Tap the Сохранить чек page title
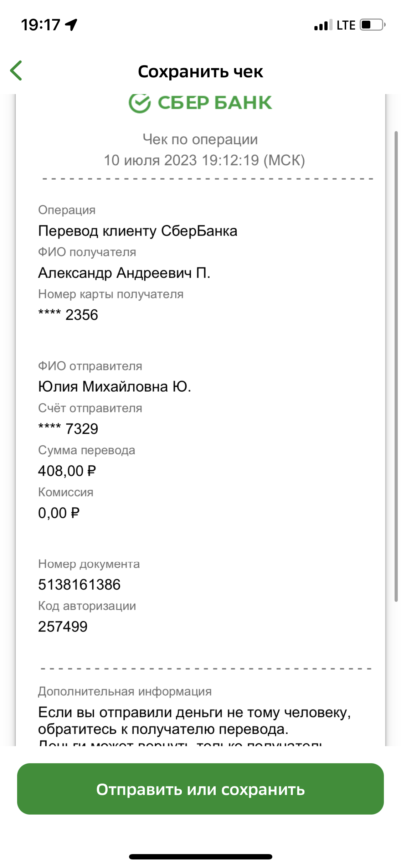Image resolution: width=401 pixels, height=868 pixels. pyautogui.click(x=200, y=72)
